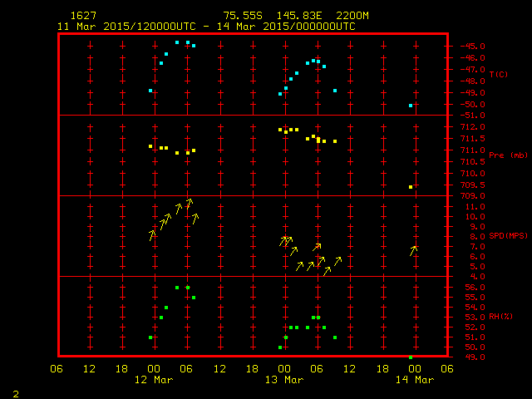
Task: Click the green humidity point at 49.0
Action: (411, 357)
